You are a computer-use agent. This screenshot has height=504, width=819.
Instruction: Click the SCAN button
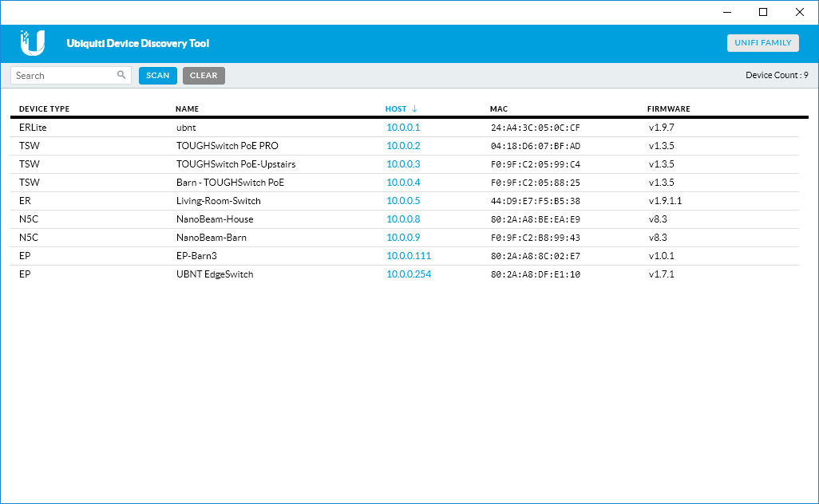click(158, 76)
